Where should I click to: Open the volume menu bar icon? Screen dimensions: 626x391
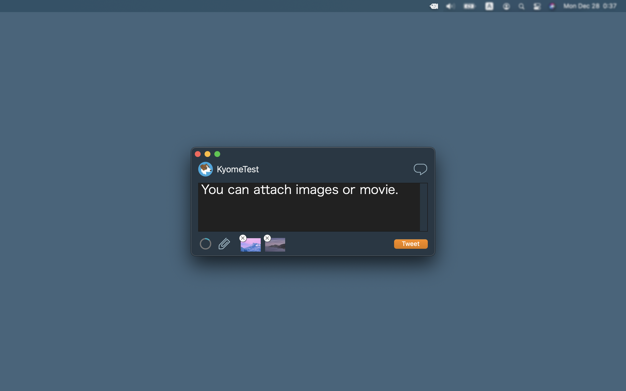pyautogui.click(x=450, y=6)
